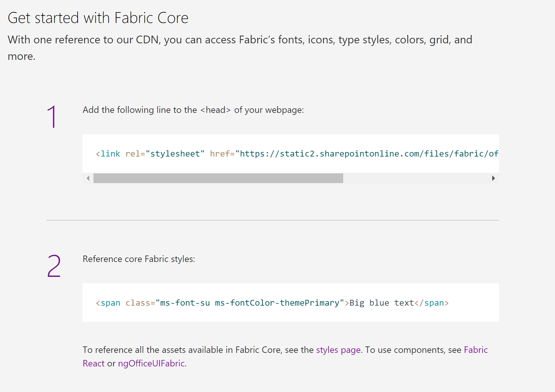Click the paragraph 'With one reference to our CDN'
Viewport: 555px width, 392px height.
pyautogui.click(x=240, y=48)
